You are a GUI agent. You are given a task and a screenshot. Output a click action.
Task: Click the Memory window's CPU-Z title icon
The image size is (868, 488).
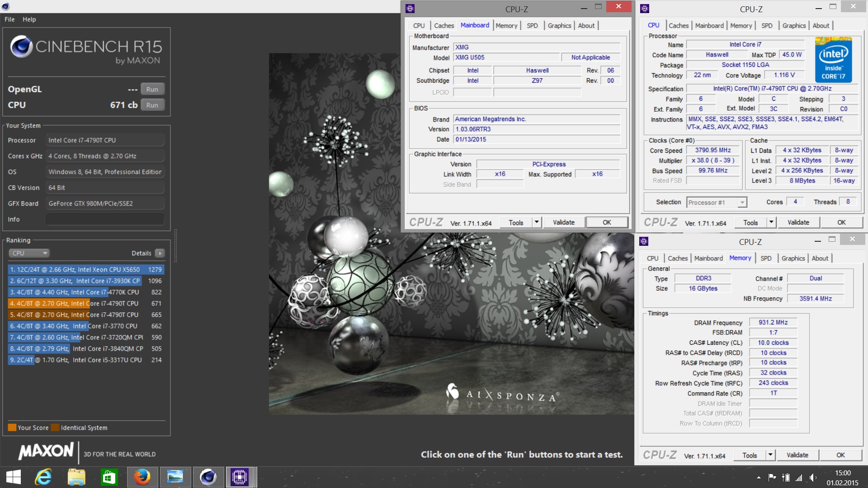pos(644,241)
